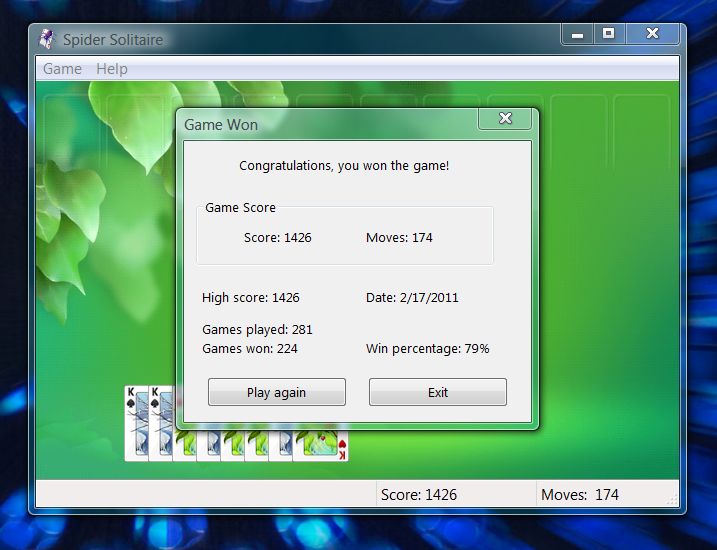Open the Help menu
This screenshot has height=550, width=717.
[112, 69]
